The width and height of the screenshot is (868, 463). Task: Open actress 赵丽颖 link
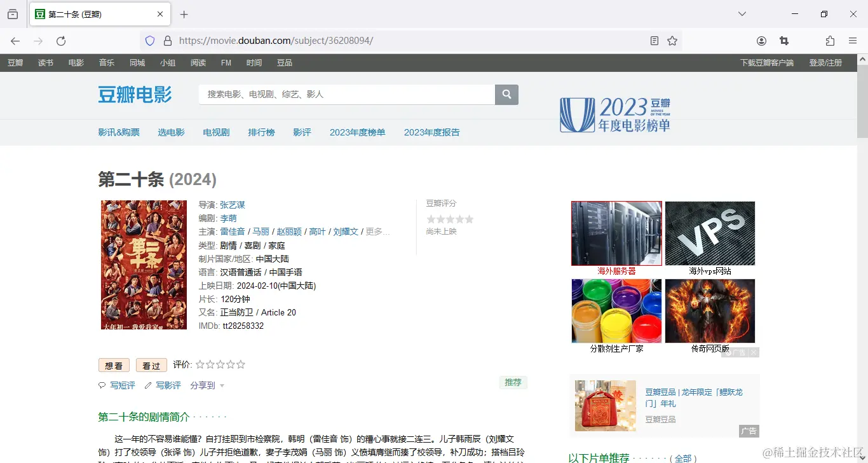[289, 231]
